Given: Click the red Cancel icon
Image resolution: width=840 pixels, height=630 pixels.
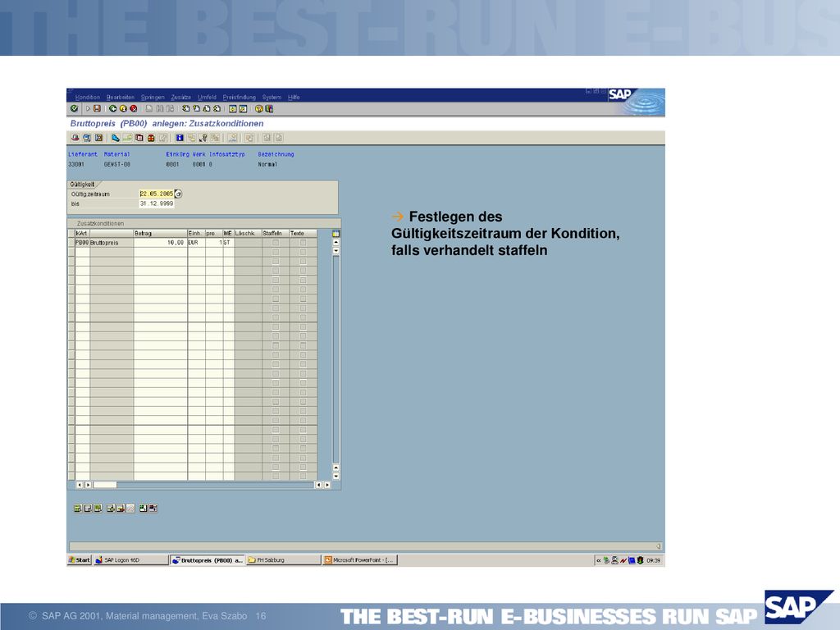Looking at the screenshot, I should 134,109.
